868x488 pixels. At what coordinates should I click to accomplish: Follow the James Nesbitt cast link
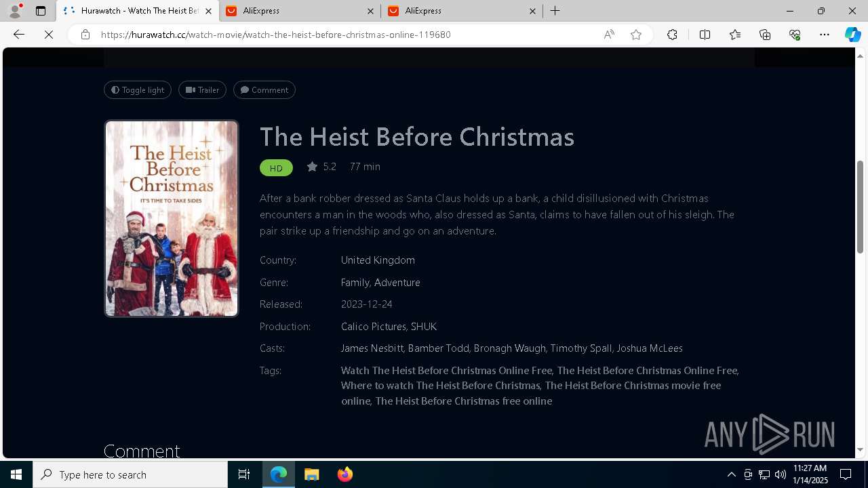tap(372, 348)
